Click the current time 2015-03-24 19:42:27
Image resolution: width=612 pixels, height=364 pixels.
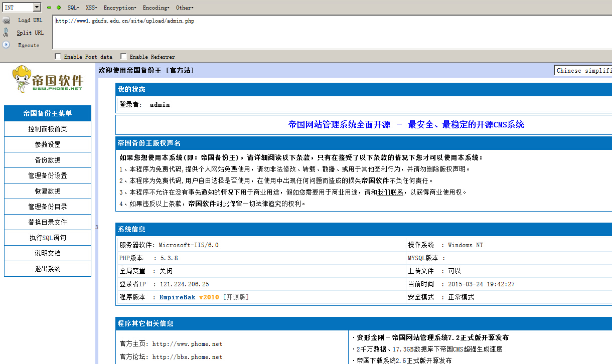[481, 284]
